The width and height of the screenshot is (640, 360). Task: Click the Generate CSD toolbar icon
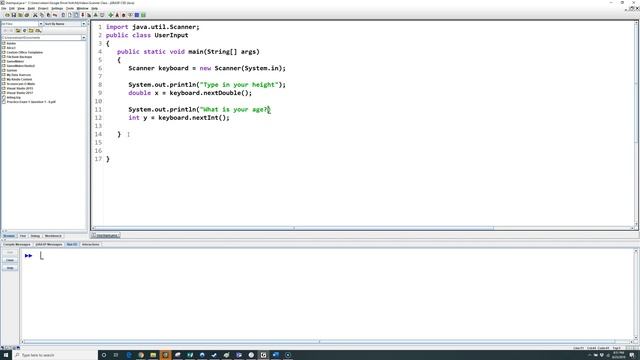coord(63,15)
